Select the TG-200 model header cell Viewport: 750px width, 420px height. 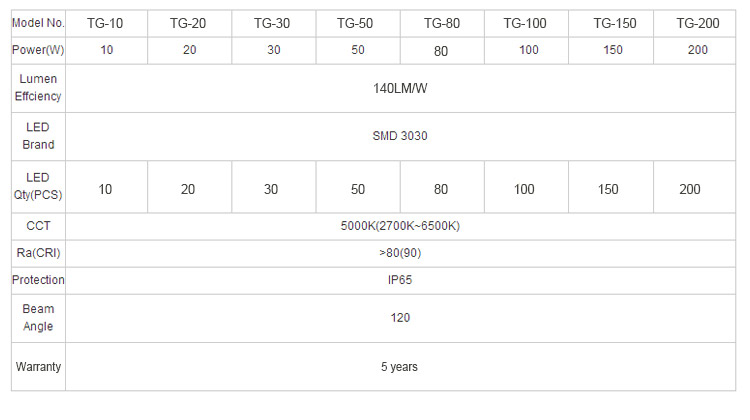click(x=695, y=23)
